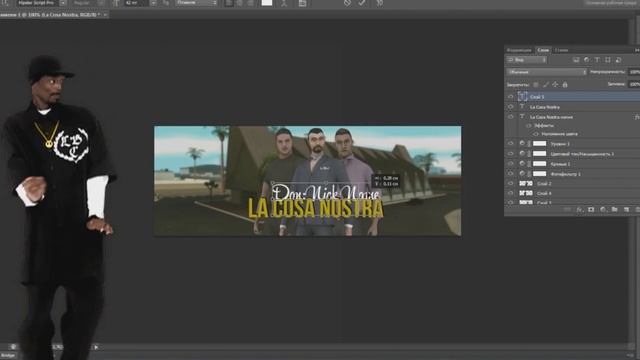Hide the Слой 4 layer

(x=511, y=193)
